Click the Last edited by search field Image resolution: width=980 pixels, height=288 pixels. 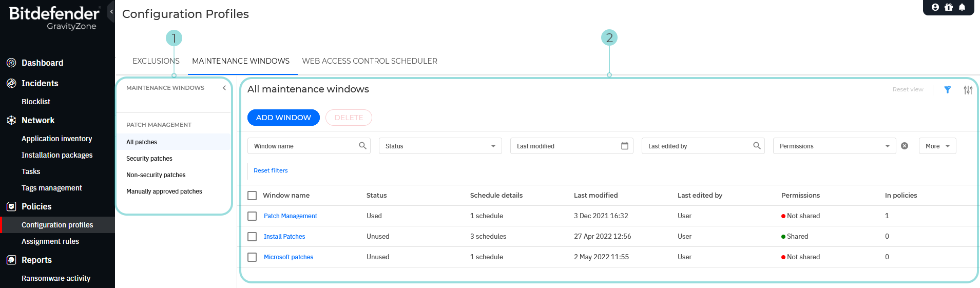(703, 146)
